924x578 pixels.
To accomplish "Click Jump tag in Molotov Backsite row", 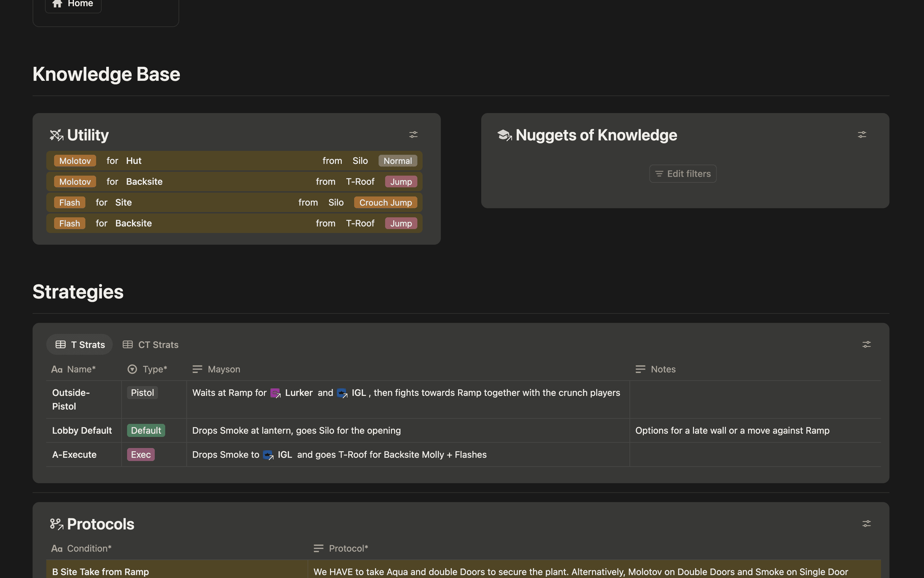I will pyautogui.click(x=401, y=181).
